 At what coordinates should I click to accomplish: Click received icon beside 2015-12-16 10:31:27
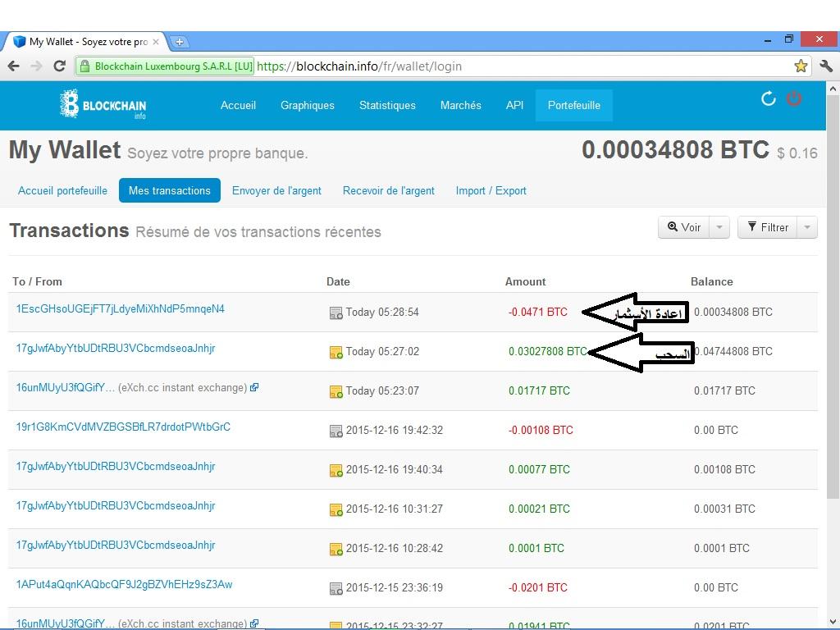[336, 509]
